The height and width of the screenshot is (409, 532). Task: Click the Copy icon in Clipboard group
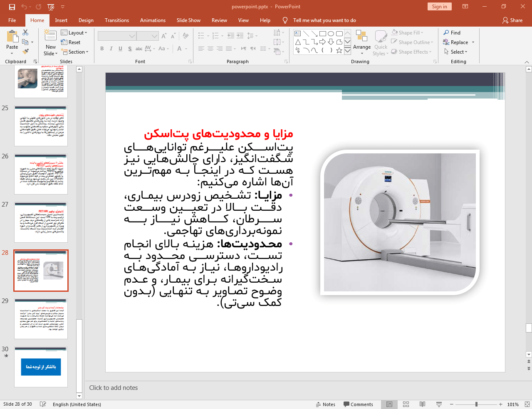pyautogui.click(x=25, y=42)
